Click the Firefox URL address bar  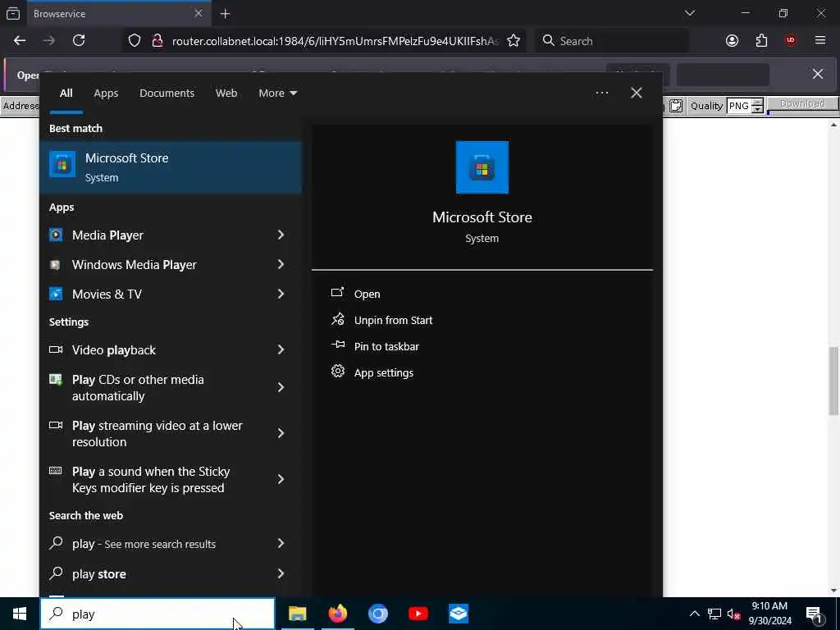(335, 41)
